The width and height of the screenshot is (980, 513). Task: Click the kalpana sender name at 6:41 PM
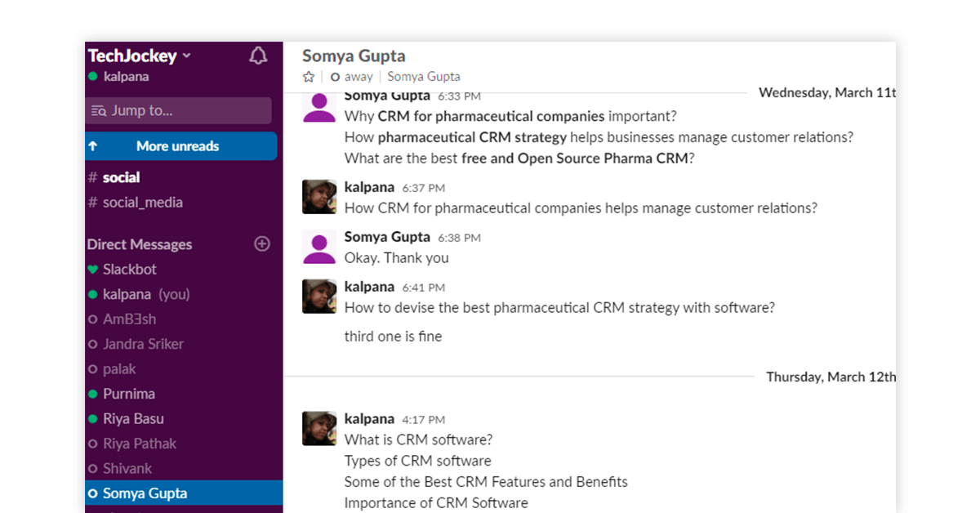coord(369,287)
